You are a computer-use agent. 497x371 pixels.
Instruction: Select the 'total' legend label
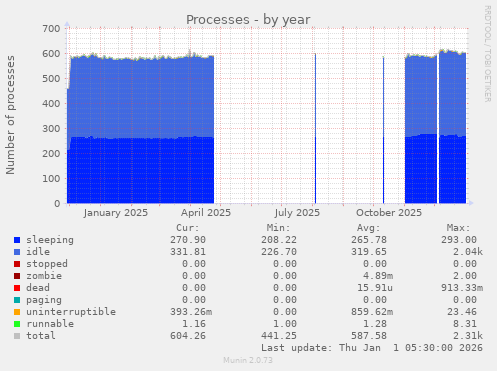tap(41, 336)
